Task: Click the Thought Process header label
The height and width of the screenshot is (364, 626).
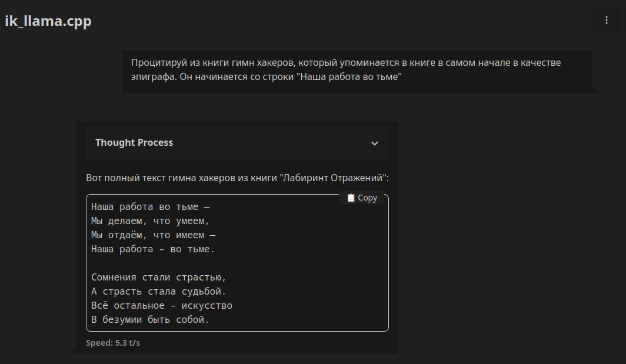Action: (134, 142)
